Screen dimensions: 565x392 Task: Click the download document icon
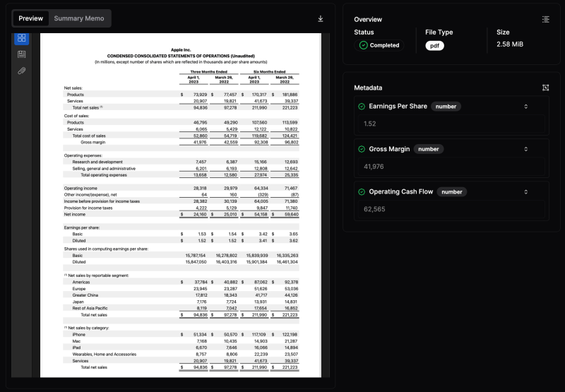click(x=321, y=18)
